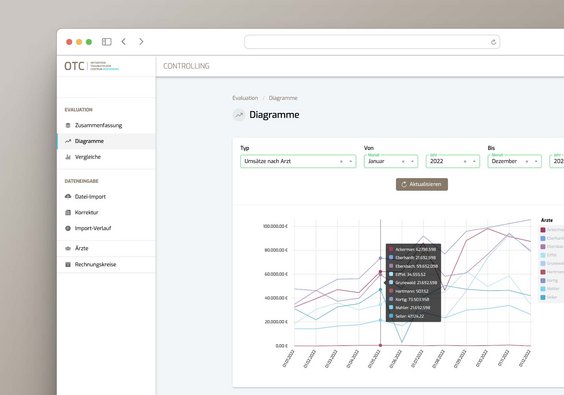This screenshot has width=564, height=395.
Task: Focus the browser address bar
Action: click(372, 42)
